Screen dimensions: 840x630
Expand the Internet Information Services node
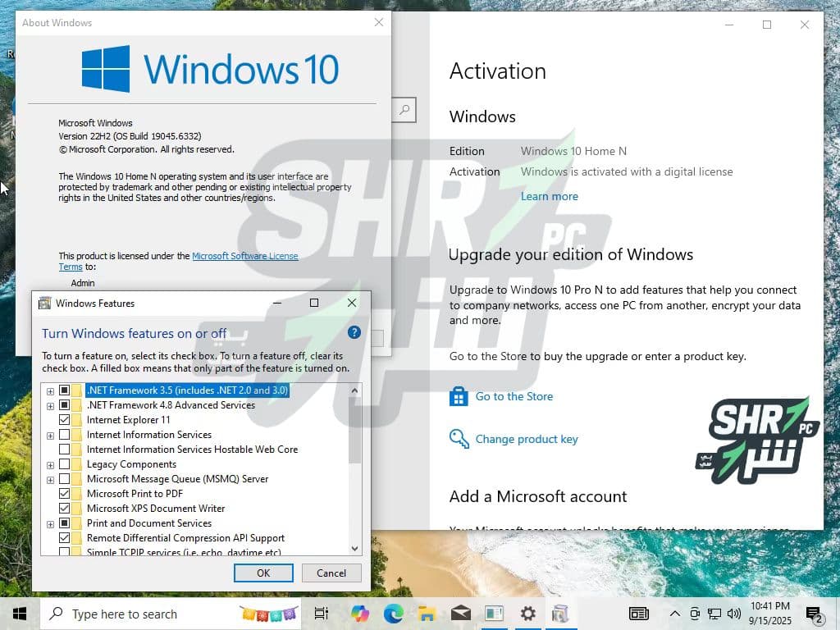click(50, 436)
